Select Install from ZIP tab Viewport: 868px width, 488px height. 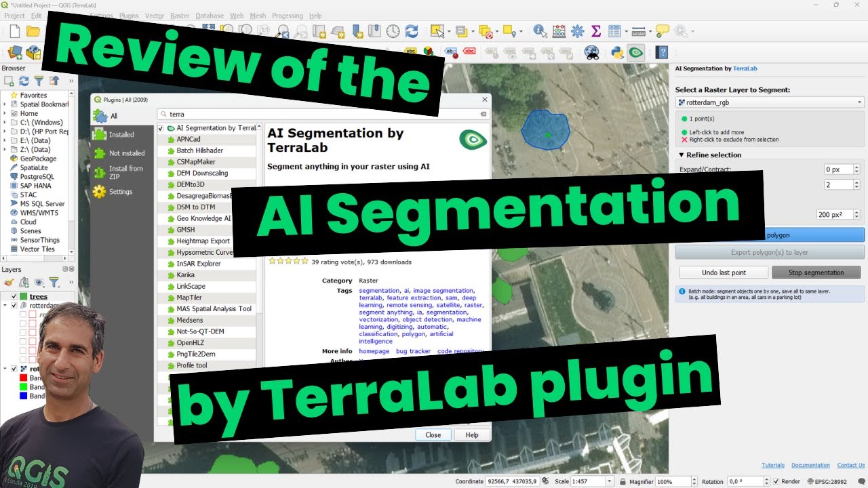coord(121,172)
